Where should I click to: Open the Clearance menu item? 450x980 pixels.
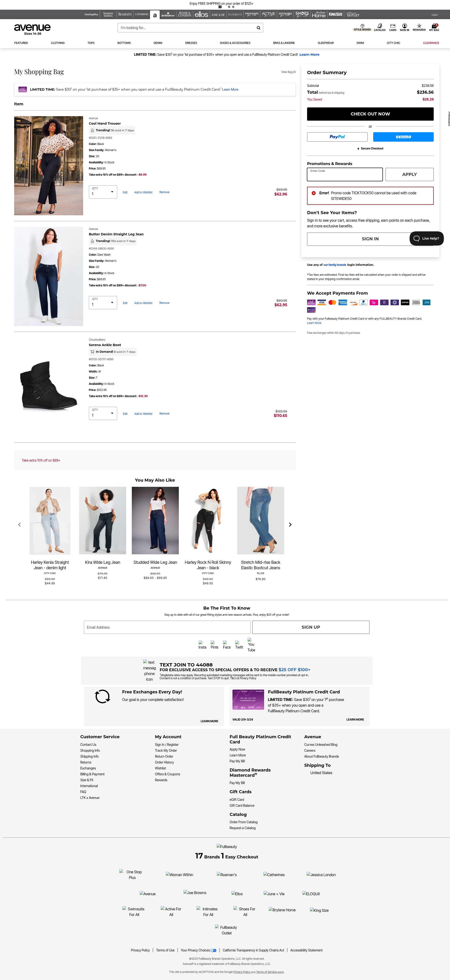(431, 43)
